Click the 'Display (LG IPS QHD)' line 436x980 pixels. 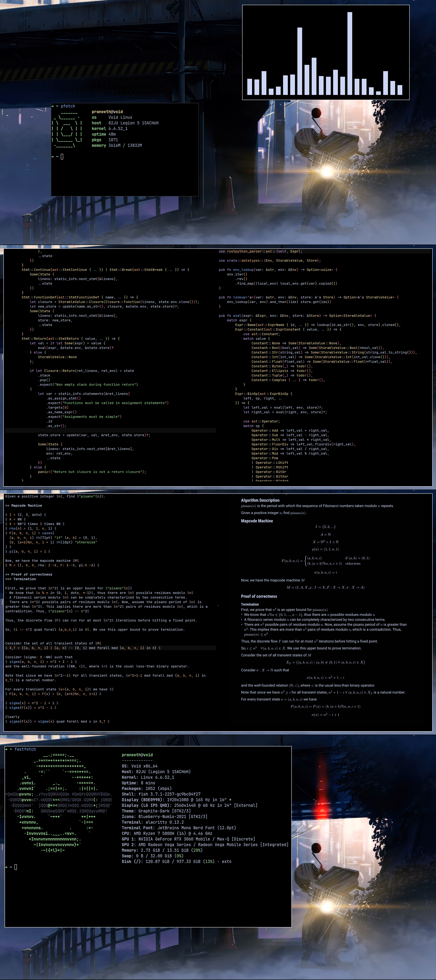click(190, 805)
